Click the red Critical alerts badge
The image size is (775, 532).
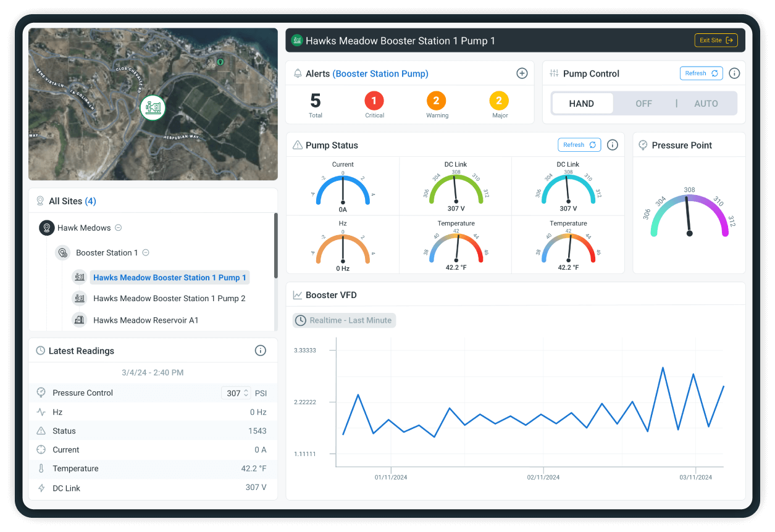(374, 101)
